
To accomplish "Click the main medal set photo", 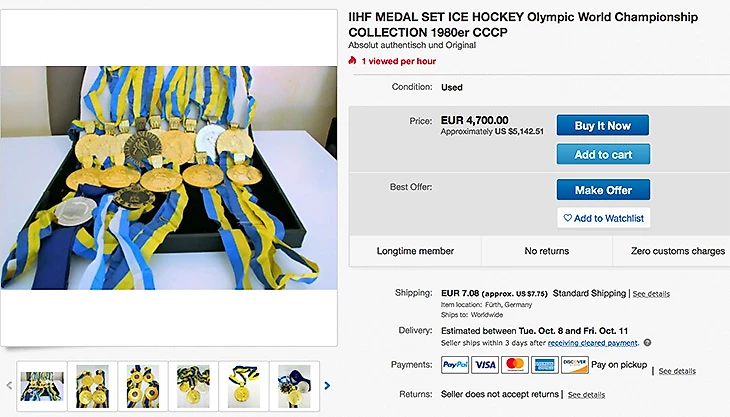I will 165,180.
